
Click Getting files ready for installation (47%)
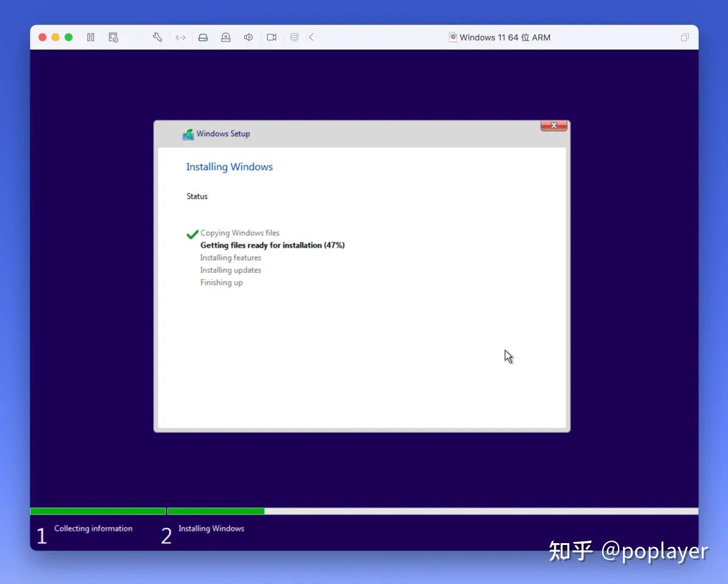click(x=272, y=245)
